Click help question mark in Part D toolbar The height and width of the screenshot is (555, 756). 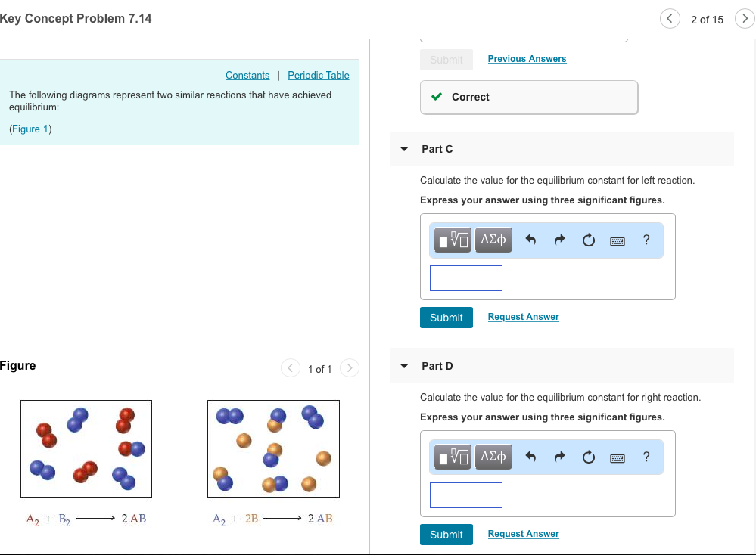(x=646, y=457)
